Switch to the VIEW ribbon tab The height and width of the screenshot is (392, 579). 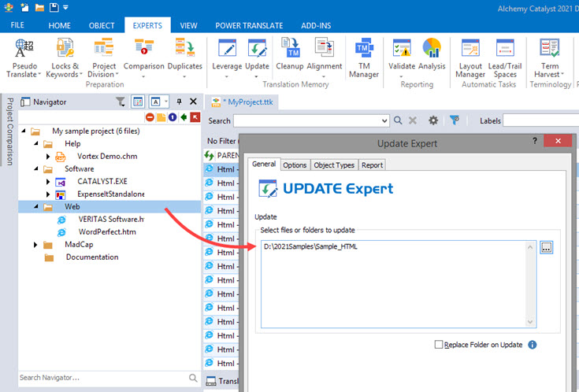pyautogui.click(x=189, y=25)
